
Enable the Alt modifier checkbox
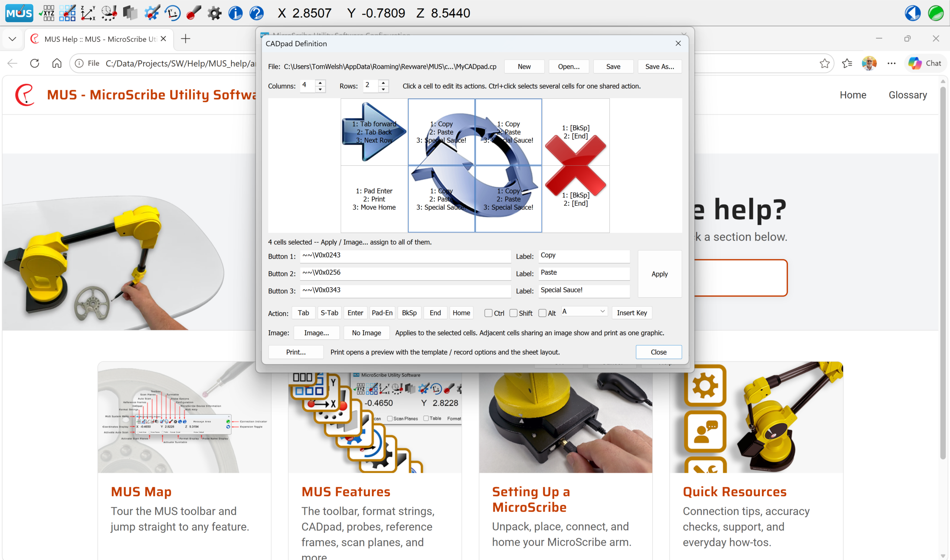click(x=542, y=313)
